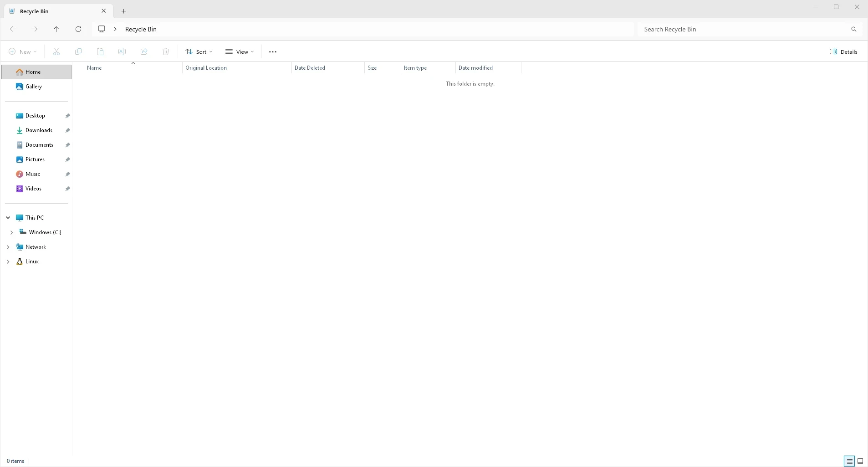Viewport: 868px width, 467px height.
Task: Click the Share icon
Action: point(144,51)
